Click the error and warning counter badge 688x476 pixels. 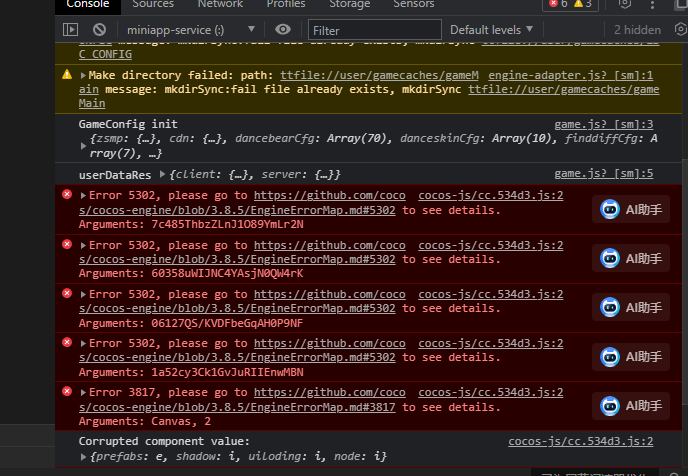pyautogui.click(x=570, y=4)
